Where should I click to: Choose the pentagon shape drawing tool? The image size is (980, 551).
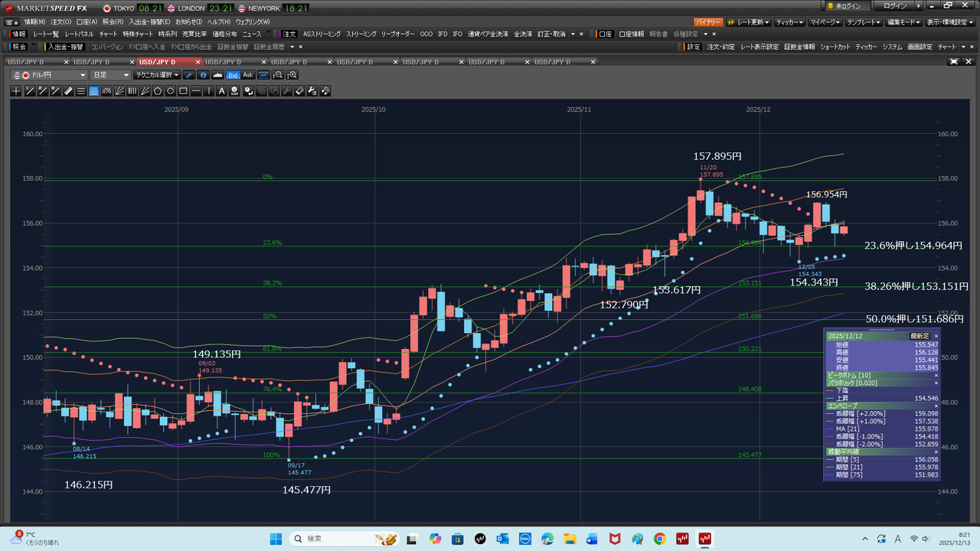158,91
